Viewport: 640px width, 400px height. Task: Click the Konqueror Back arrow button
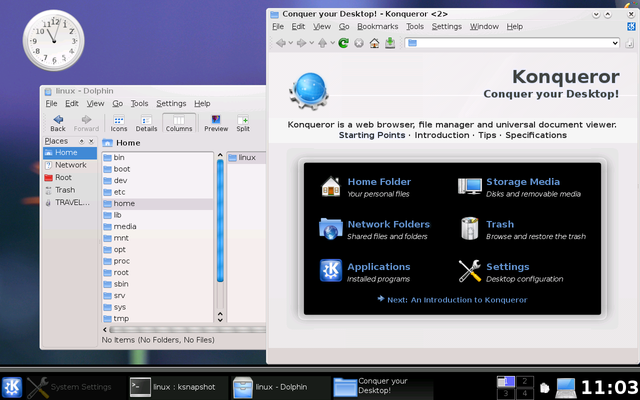281,43
